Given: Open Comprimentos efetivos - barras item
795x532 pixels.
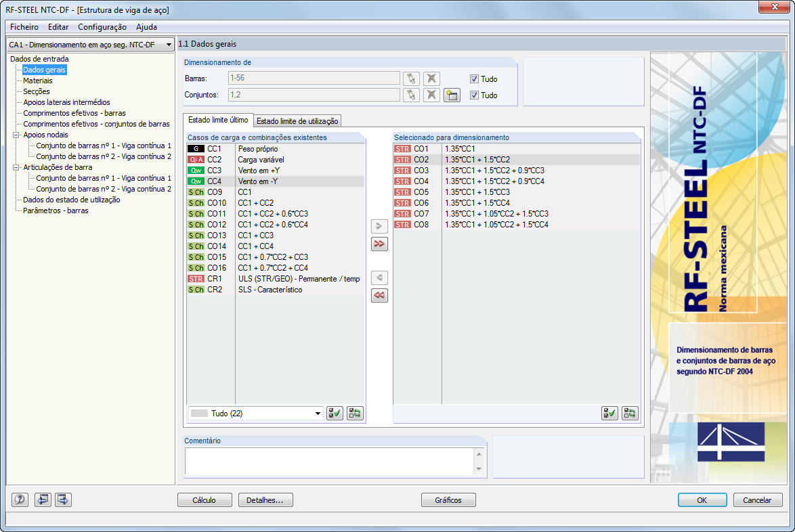Looking at the screenshot, I should coord(74,113).
